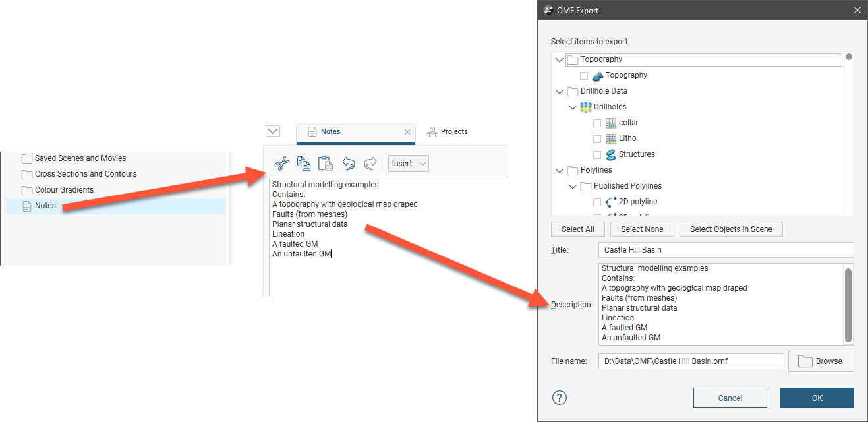Click the Description box scrollbar
868x422 pixels.
point(849,304)
